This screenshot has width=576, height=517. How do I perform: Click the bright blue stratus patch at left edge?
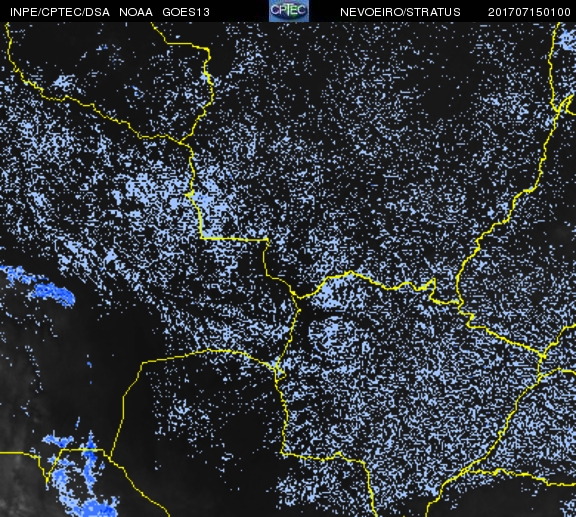39,286
